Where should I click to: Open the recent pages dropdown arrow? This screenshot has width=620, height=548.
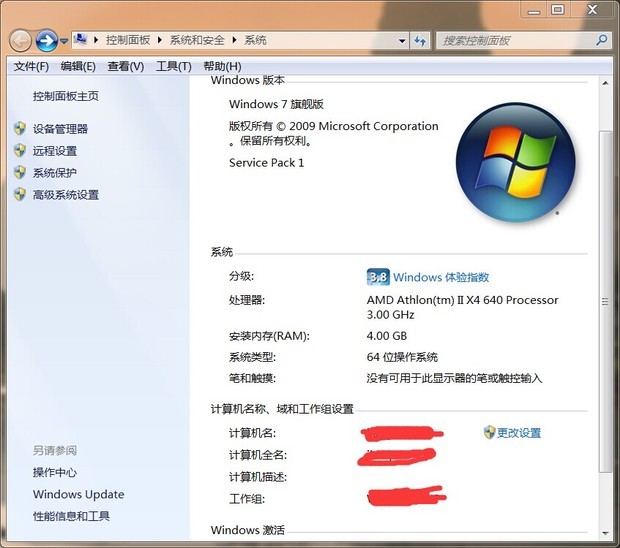coord(64,41)
